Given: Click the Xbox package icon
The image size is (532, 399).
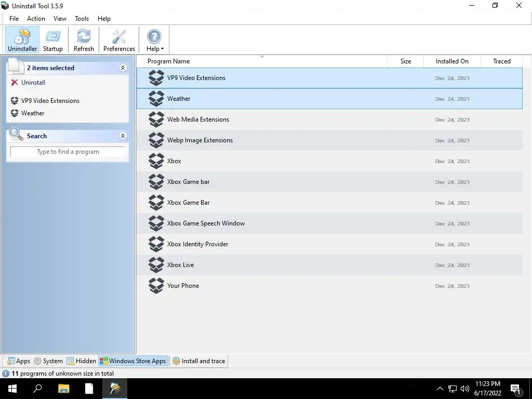Looking at the screenshot, I should point(156,161).
